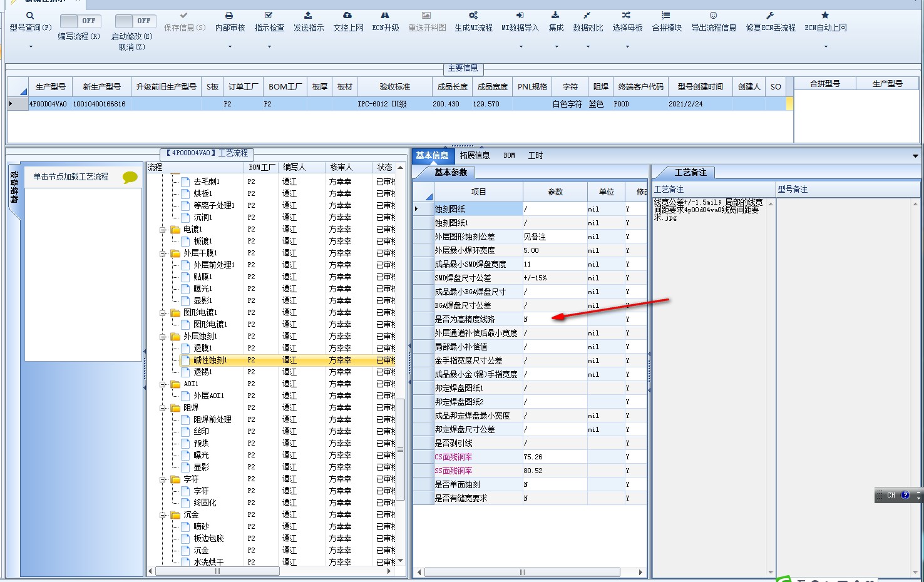Click the CH language indicator

891,495
